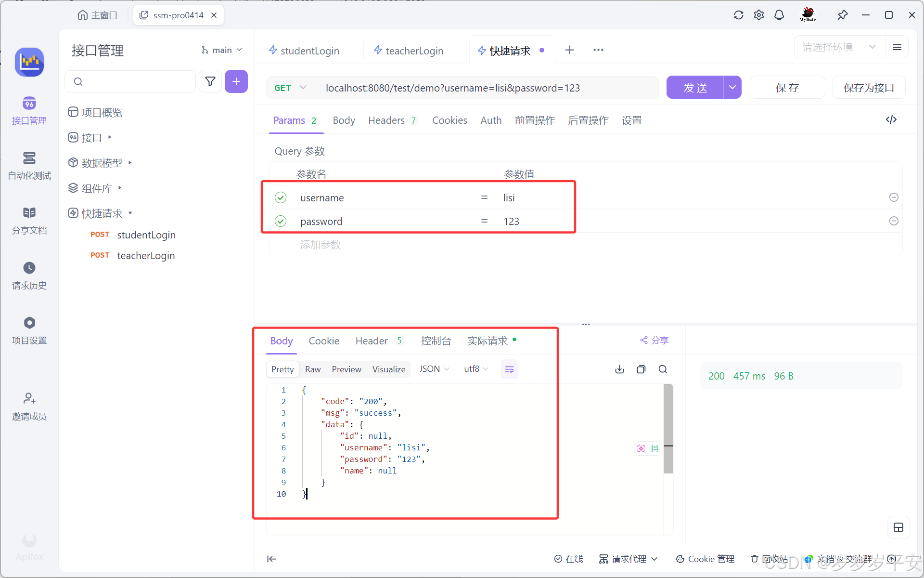Copy the response content icon
This screenshot has height=578, width=924.
641,369
